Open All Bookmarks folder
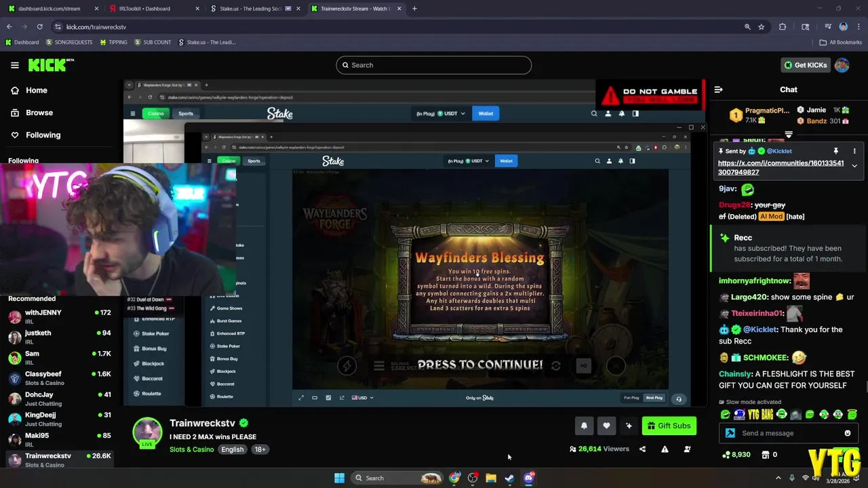868x488 pixels. [841, 42]
